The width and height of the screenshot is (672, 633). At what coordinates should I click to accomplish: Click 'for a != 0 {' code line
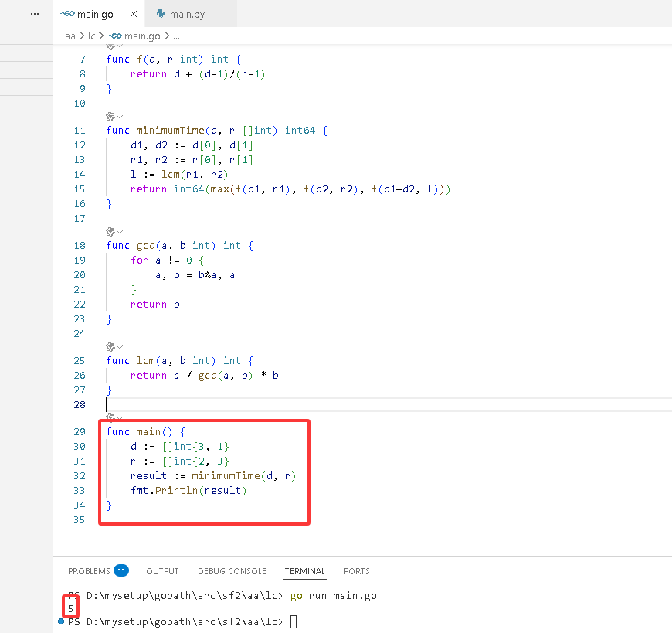[x=167, y=260]
